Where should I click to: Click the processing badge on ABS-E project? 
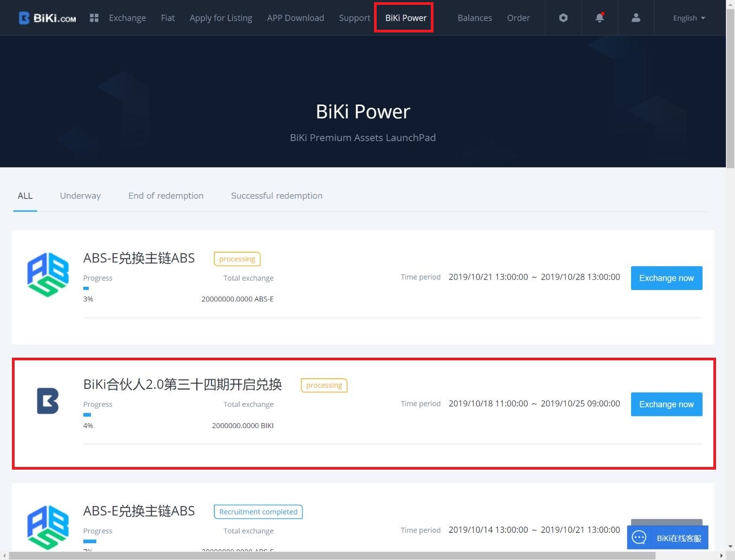click(x=237, y=259)
